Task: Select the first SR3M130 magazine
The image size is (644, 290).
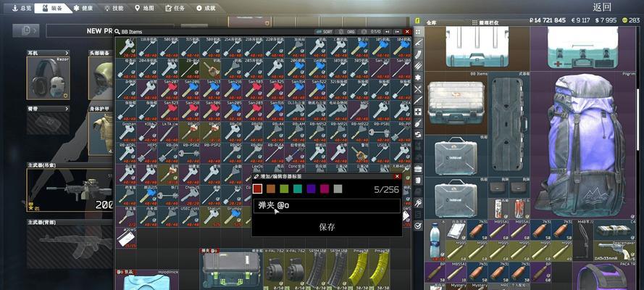Action: click(316, 269)
